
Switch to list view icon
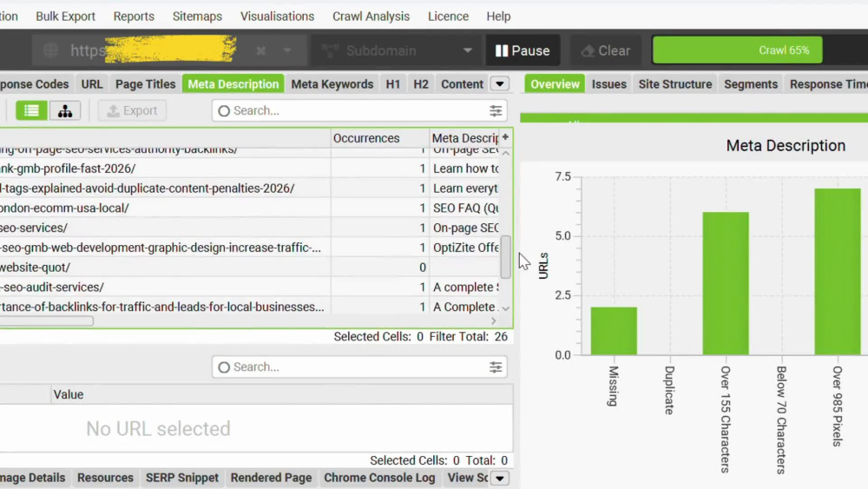(x=31, y=111)
